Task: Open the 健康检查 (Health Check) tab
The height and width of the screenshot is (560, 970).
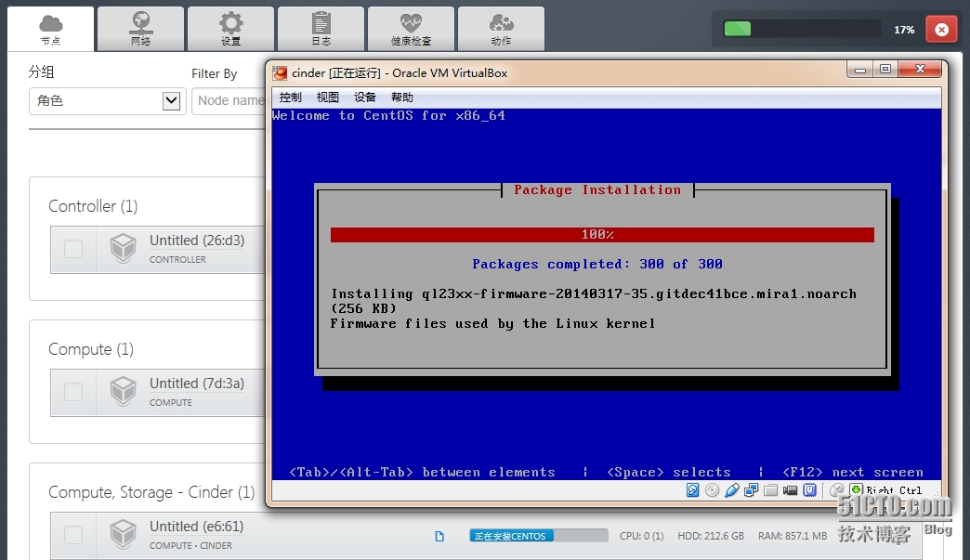Action: click(411, 29)
